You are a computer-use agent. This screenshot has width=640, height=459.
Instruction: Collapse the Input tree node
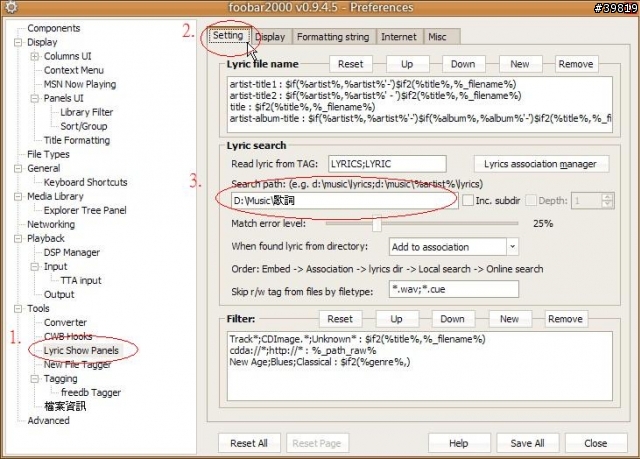35,267
